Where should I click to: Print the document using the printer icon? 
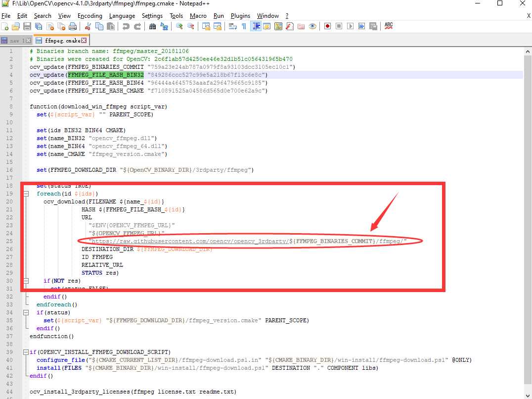click(73, 27)
